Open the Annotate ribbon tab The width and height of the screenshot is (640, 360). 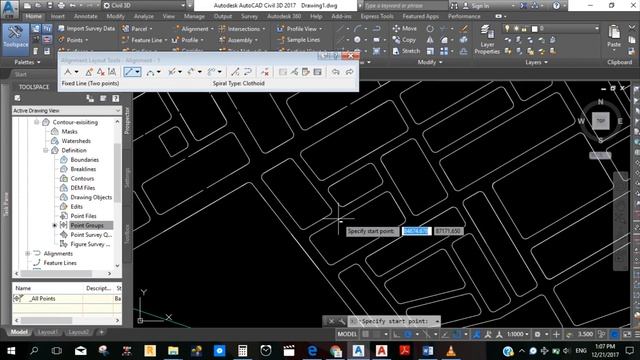coord(86,16)
